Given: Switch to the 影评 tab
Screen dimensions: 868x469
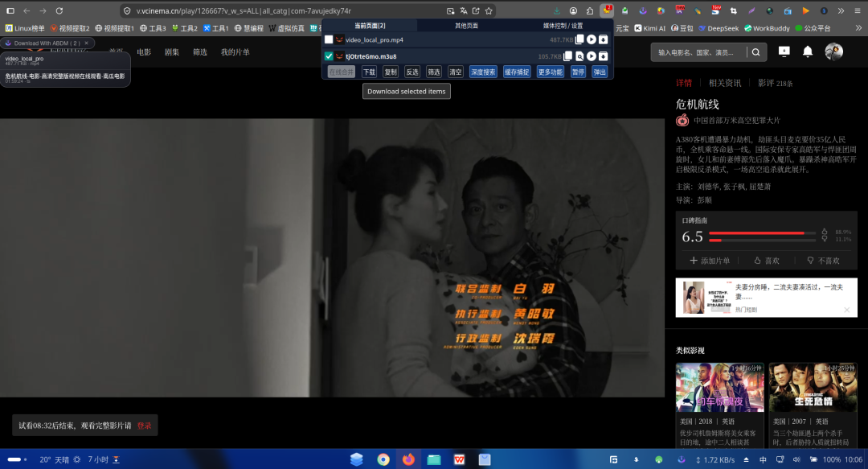Looking at the screenshot, I should [775, 83].
